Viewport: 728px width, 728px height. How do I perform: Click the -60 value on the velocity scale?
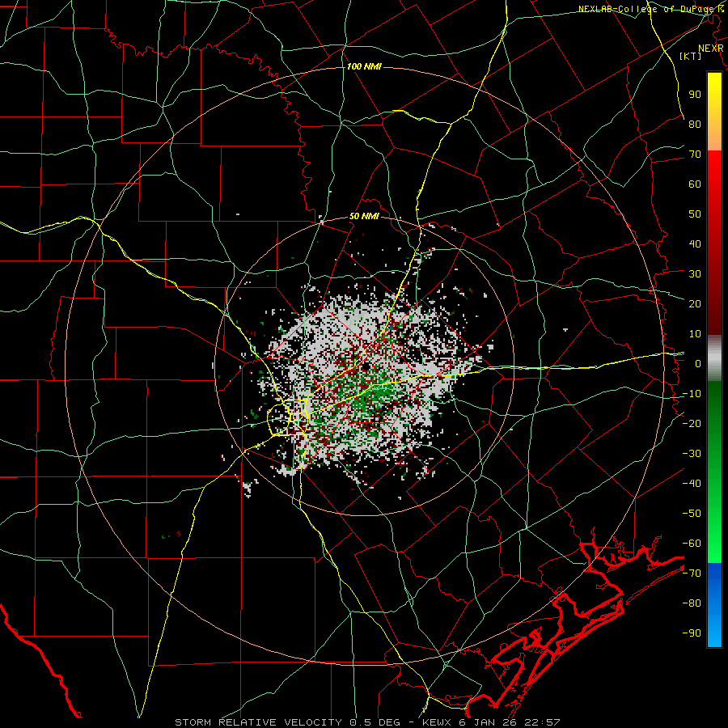coord(692,544)
